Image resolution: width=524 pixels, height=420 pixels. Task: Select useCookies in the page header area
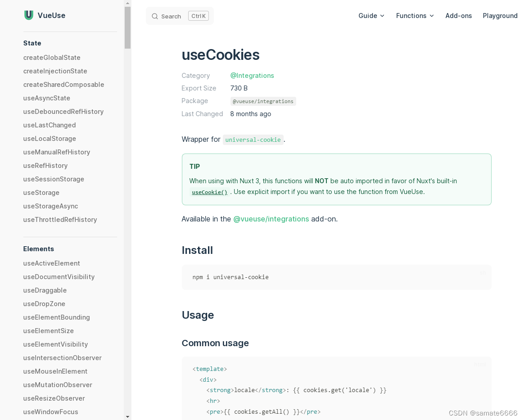tap(220, 54)
